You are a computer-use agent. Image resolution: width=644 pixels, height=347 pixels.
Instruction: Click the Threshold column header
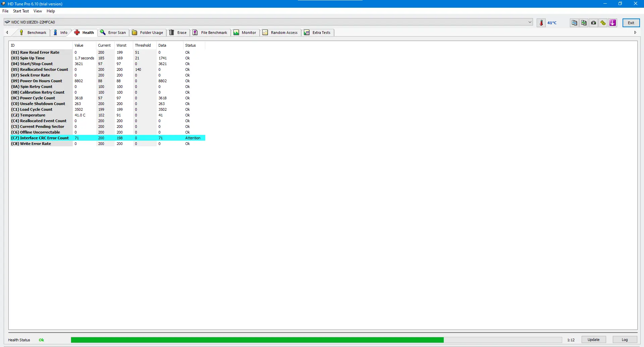tap(145, 45)
